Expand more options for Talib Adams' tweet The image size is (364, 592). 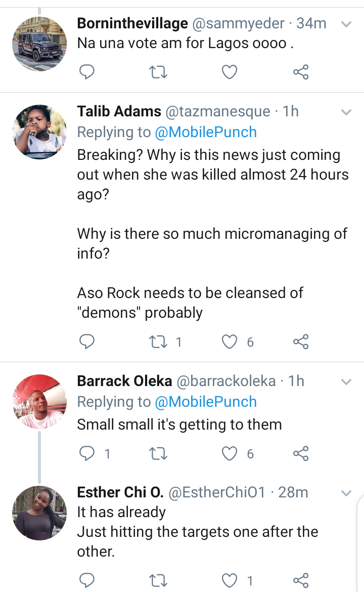click(x=346, y=112)
